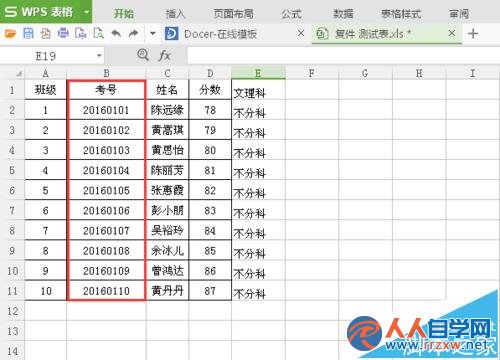Image resolution: width=500 pixels, height=360 pixels.
Task: Open the 插入 ribbon tab
Action: click(x=176, y=14)
